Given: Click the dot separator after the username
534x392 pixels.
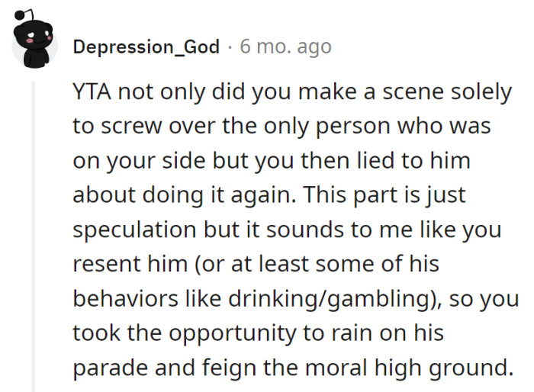Looking at the screenshot, I should point(230,47).
